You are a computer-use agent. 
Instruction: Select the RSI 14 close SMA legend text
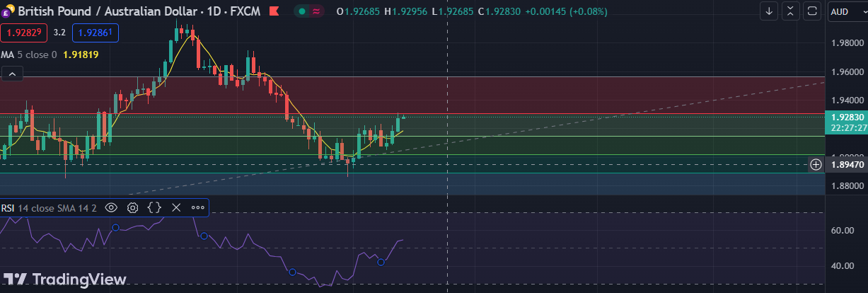coord(48,207)
